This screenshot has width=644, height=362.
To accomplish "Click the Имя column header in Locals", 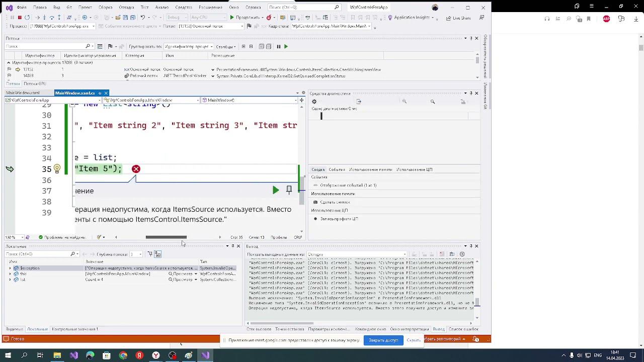I will click(x=14, y=262).
